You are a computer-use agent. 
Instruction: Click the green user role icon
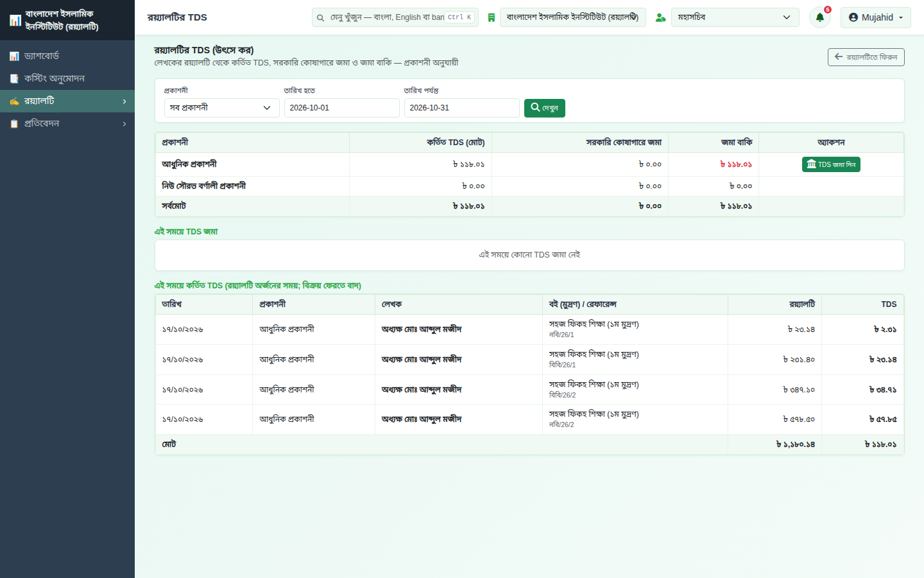point(660,18)
